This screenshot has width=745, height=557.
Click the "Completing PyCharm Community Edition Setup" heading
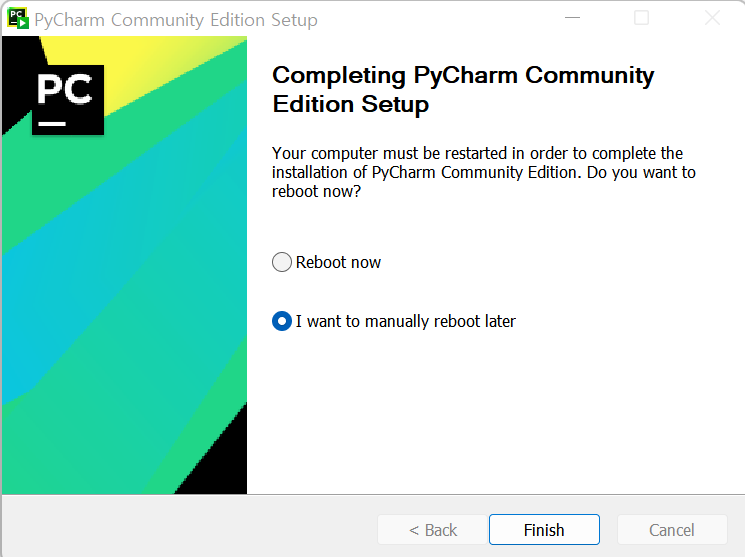click(x=463, y=89)
